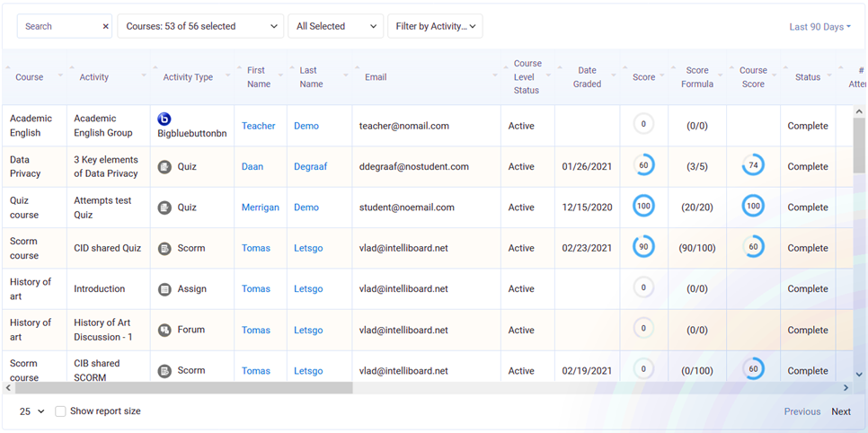The image size is (868, 433).
Task: Click the score 60 circle for Daan Degraaf
Action: point(643,165)
